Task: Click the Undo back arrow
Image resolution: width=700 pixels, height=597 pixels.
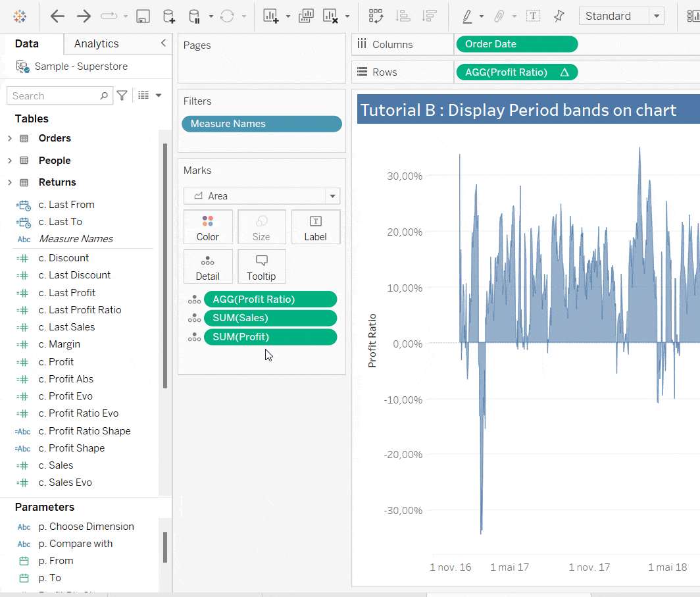Action: (x=58, y=16)
